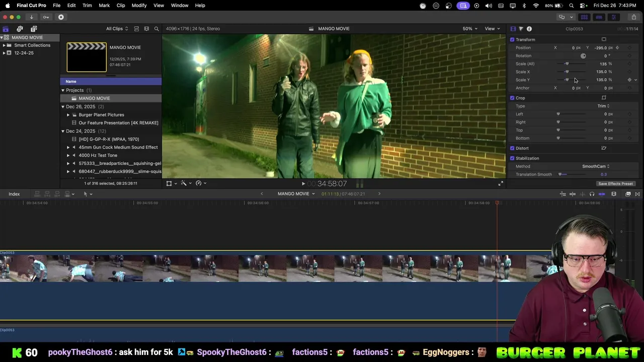Screen dimensions: 644x362
Task: Expand the Smart Collections folder
Action: (x=4, y=45)
